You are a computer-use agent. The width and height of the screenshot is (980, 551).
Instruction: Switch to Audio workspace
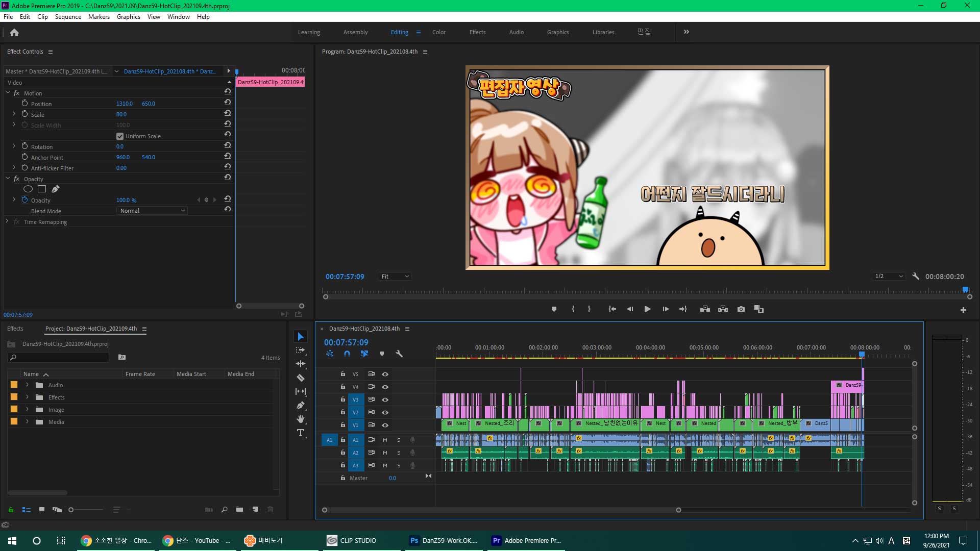pos(517,32)
